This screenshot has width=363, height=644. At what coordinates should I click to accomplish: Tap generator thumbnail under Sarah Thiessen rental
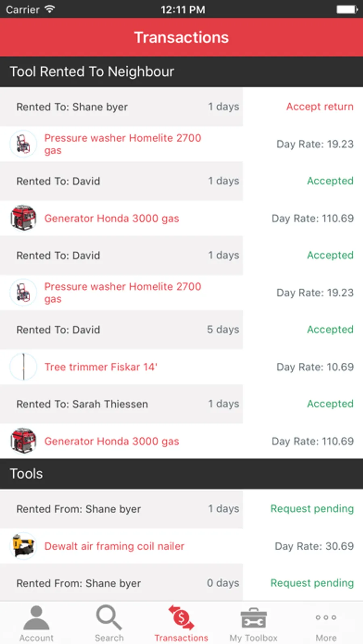click(23, 441)
